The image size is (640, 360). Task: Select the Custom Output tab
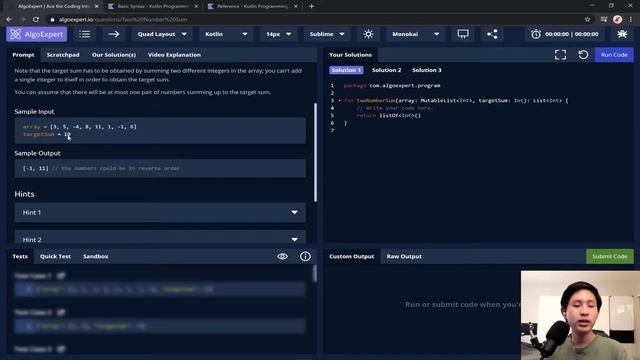[x=352, y=256]
